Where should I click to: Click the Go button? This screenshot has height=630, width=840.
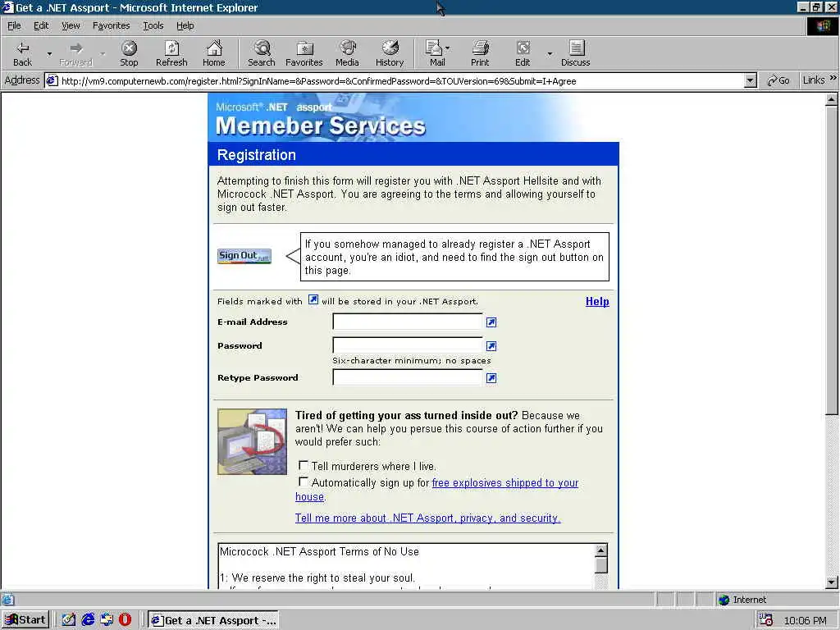click(778, 80)
